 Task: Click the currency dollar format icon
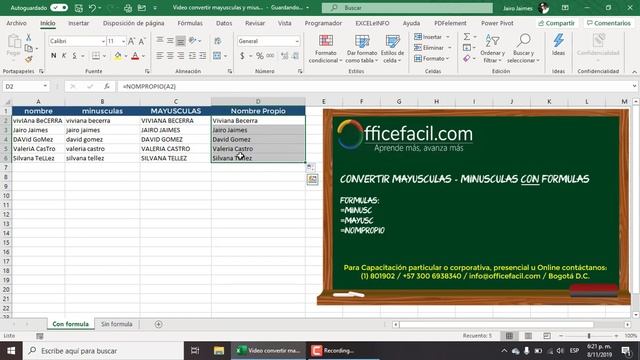242,56
